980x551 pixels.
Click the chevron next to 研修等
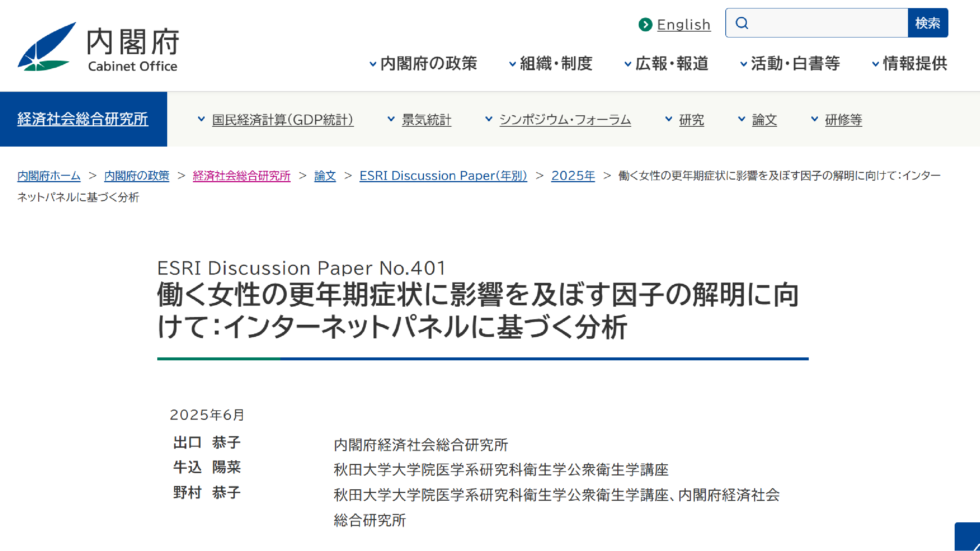coord(814,119)
